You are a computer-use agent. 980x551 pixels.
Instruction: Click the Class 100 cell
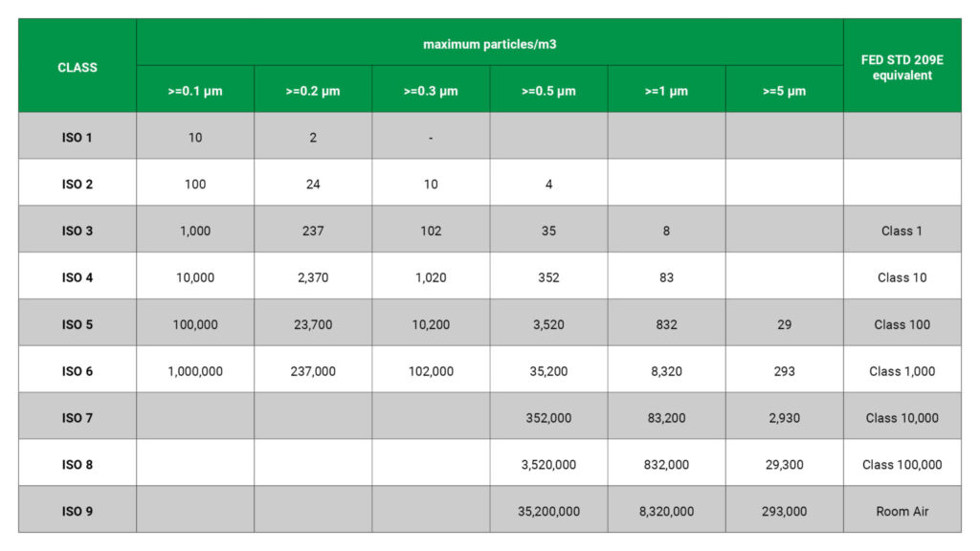click(x=902, y=323)
